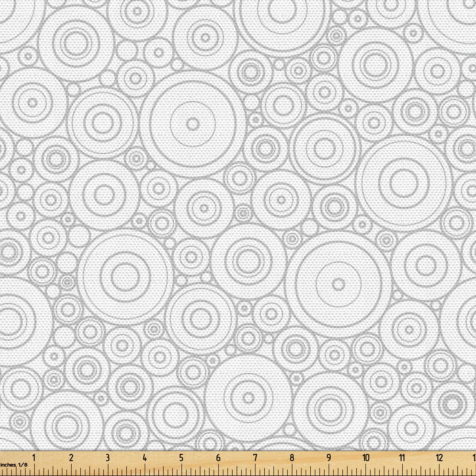Click the number 2 on the ruler
476x476 pixels.
(x=71, y=458)
